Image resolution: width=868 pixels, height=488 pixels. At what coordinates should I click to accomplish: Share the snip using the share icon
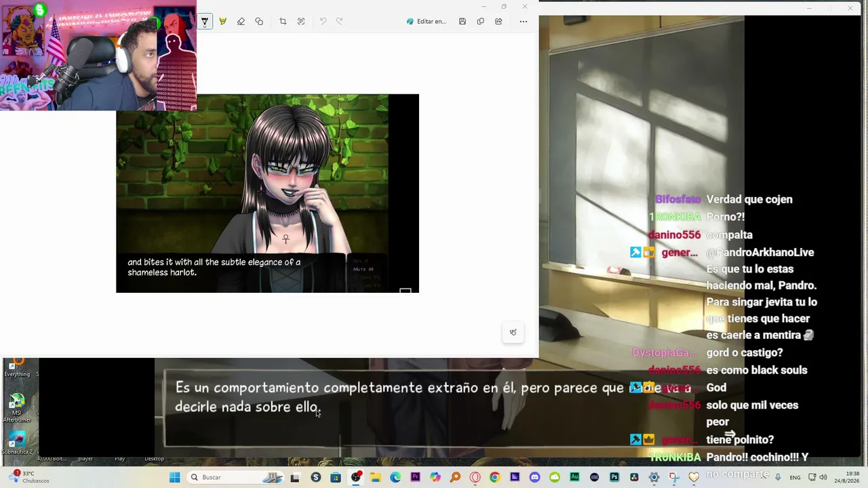(x=498, y=22)
